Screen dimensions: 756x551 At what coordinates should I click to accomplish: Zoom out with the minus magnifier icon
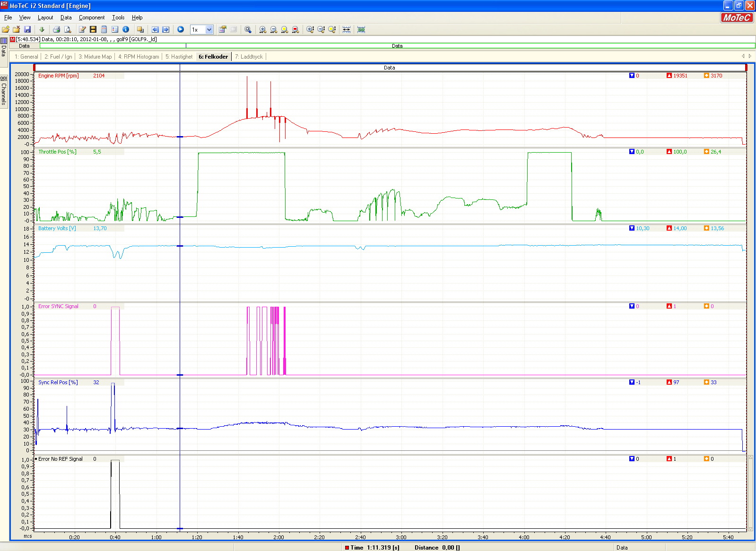point(274,29)
